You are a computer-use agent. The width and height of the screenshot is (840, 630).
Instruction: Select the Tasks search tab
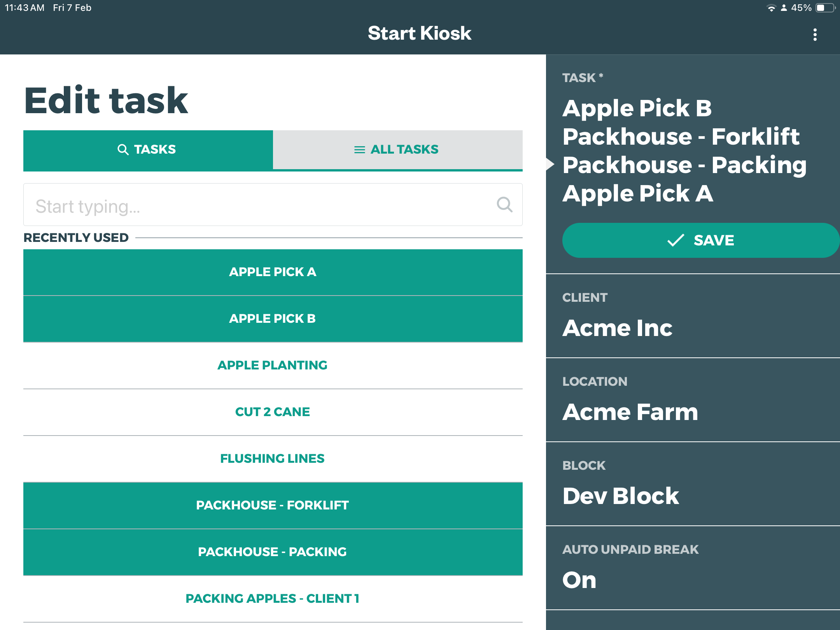click(x=148, y=150)
